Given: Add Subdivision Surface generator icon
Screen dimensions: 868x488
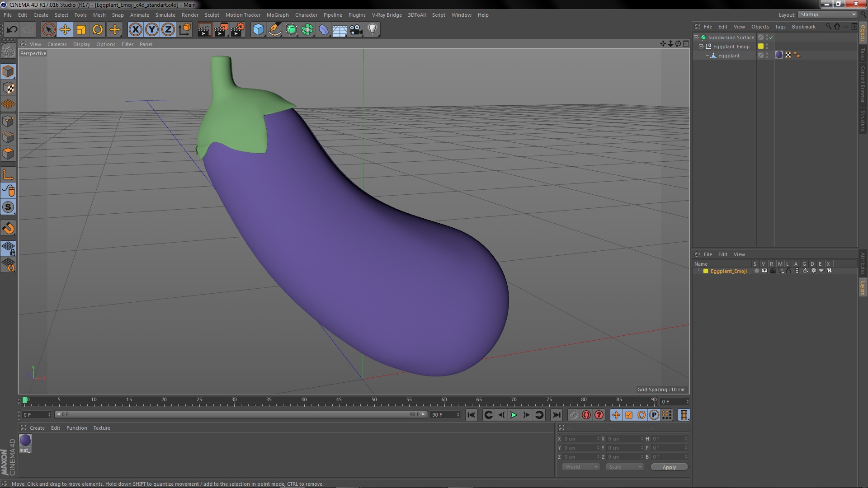Looking at the screenshot, I should click(x=291, y=30).
